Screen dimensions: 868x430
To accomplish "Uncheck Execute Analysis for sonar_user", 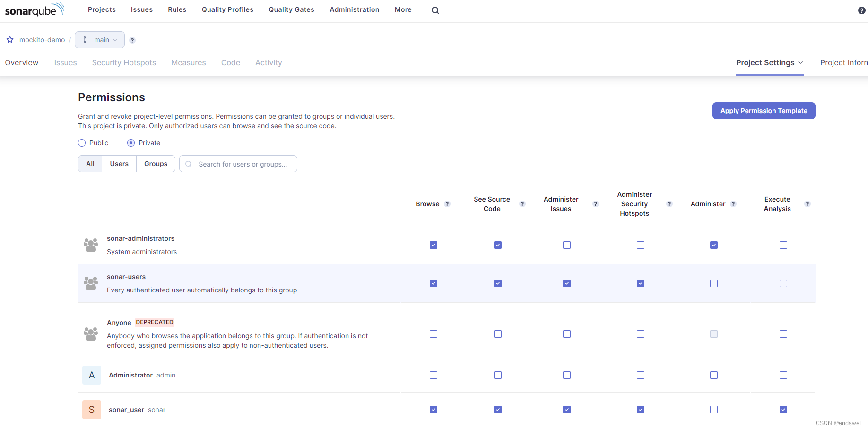I will click(783, 410).
